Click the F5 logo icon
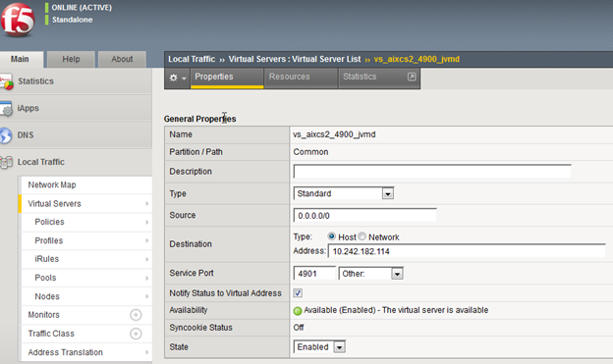613x364 pixels. [x=18, y=20]
